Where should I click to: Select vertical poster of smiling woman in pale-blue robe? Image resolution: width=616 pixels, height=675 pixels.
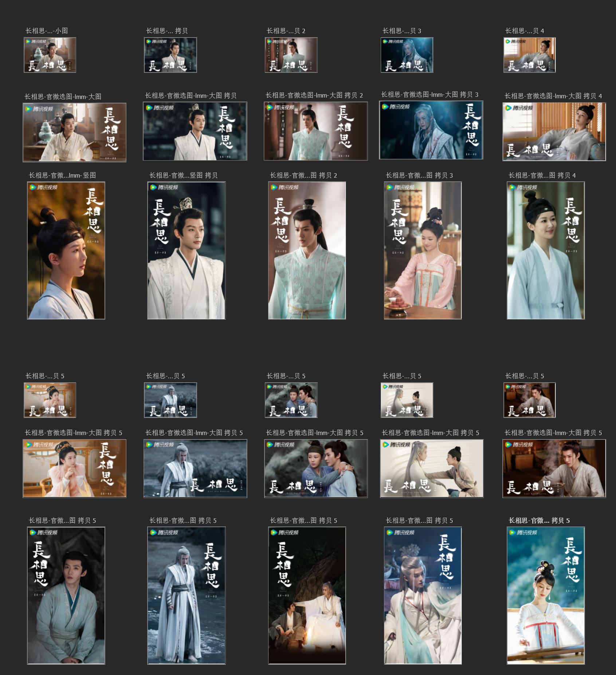click(x=546, y=250)
